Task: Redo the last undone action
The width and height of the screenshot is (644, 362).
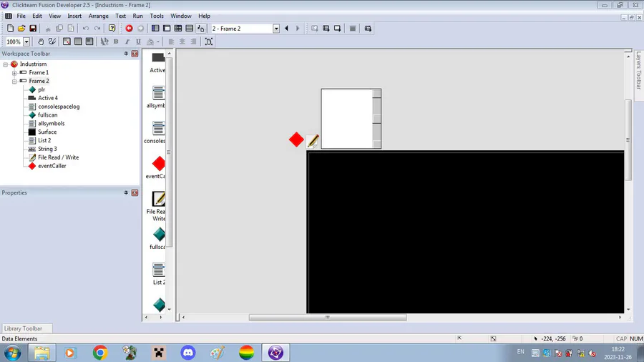Action: (x=97, y=29)
